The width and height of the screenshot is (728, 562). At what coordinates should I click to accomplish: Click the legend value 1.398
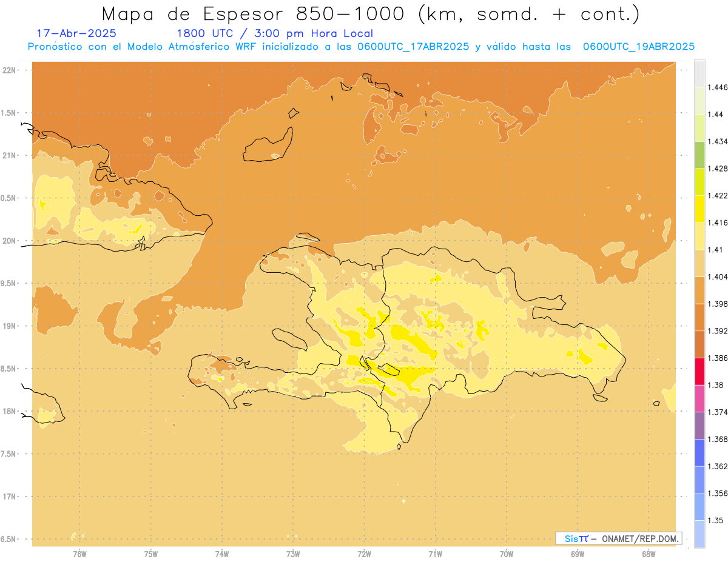coord(717,304)
